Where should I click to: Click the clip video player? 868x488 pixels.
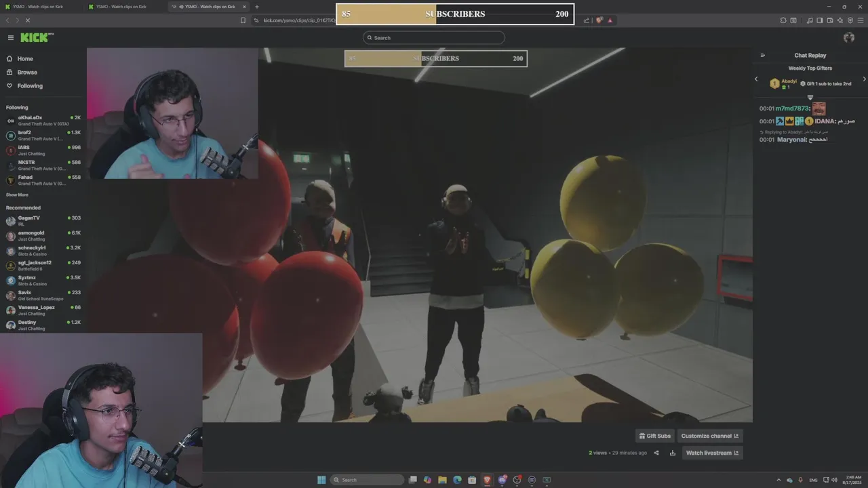click(x=420, y=235)
